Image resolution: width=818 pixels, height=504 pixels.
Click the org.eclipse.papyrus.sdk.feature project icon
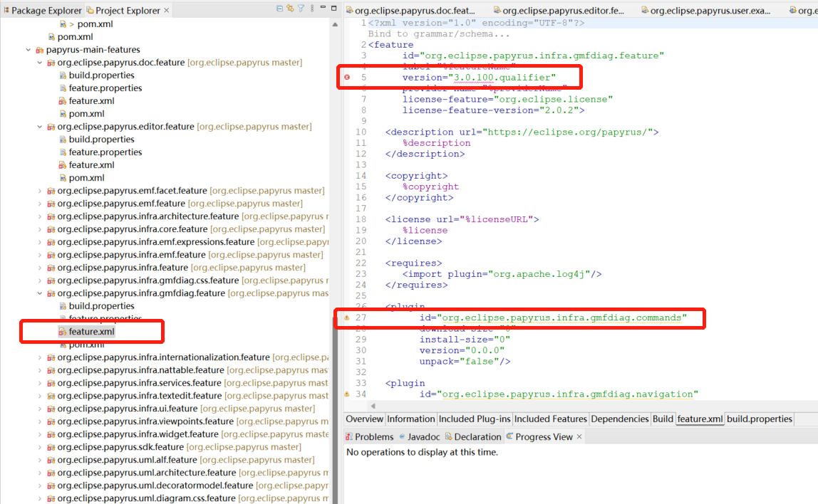coord(51,447)
